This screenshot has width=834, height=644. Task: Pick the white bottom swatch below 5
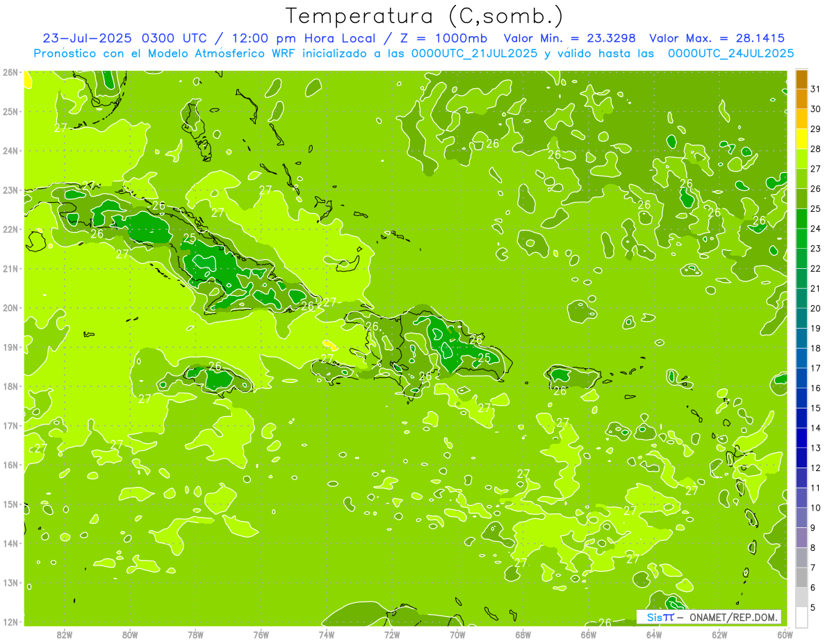[x=802, y=617]
